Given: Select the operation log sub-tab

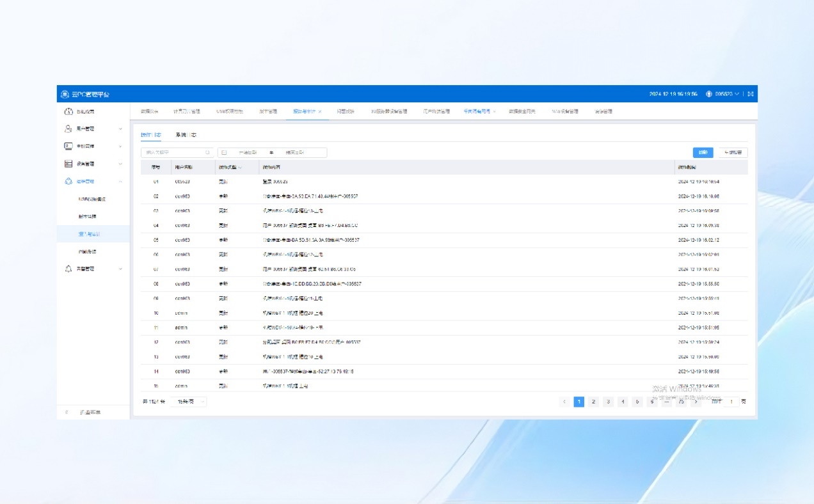Looking at the screenshot, I should tap(151, 135).
